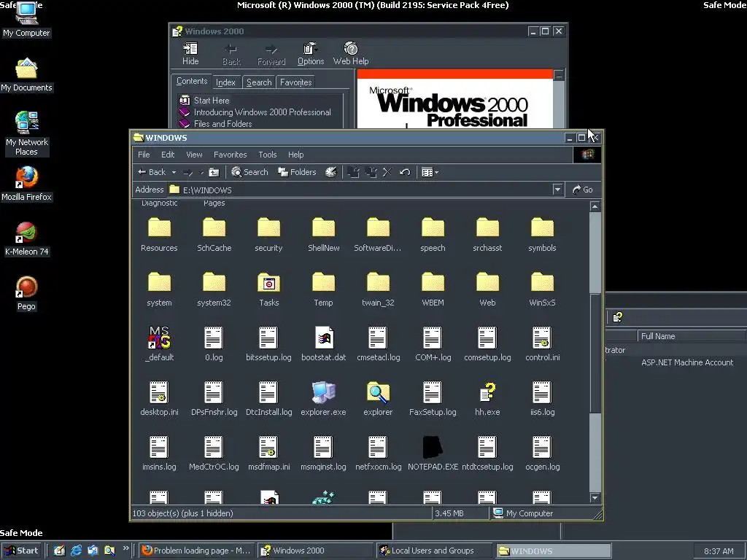Select Introducing Windows 2000 Professional topic
The image size is (747, 560).
262,112
